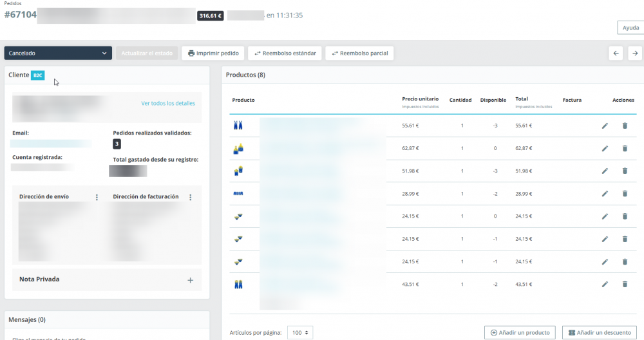Viewport: 644px width, 340px height.
Task: Click Actualizar el estado button
Action: pos(147,53)
